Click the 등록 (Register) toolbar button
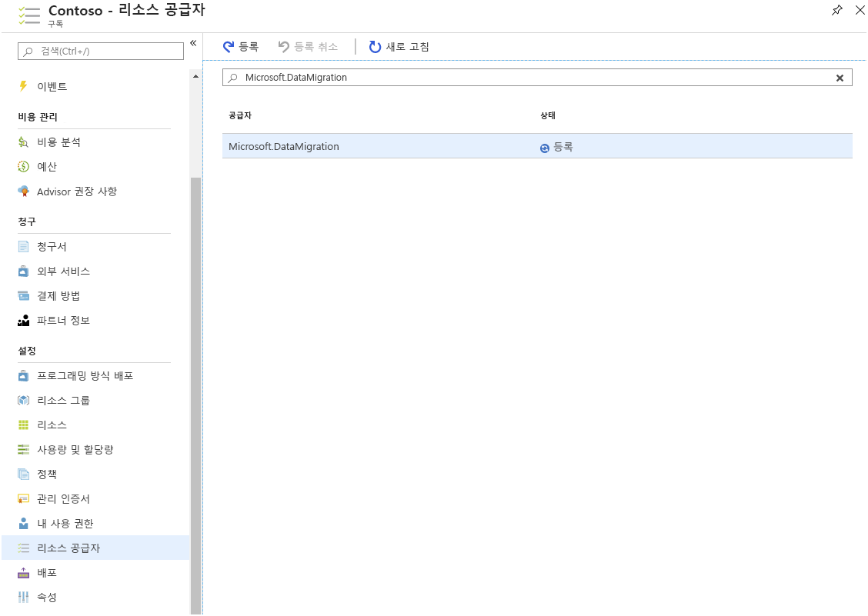Screen dimensions: 868x616 pyautogui.click(x=241, y=46)
